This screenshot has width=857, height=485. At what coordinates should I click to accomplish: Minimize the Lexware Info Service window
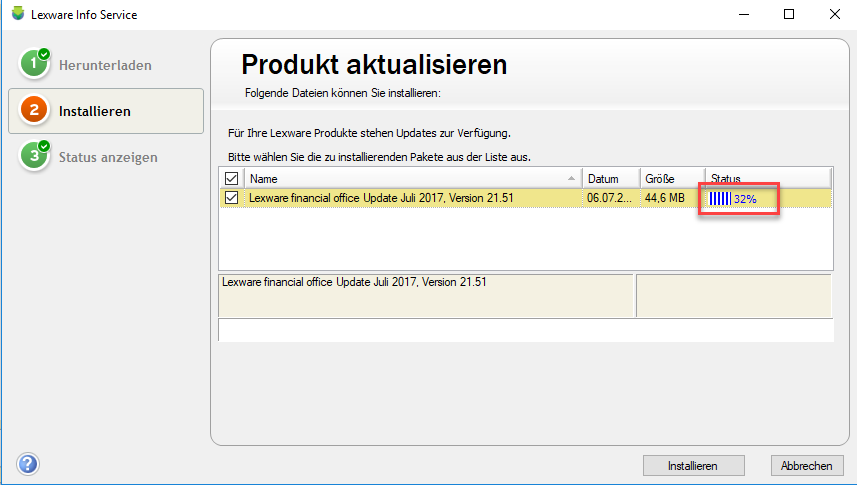pyautogui.click(x=743, y=15)
